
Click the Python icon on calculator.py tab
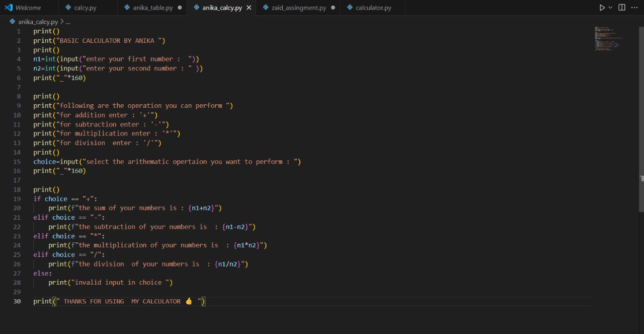[x=350, y=8]
